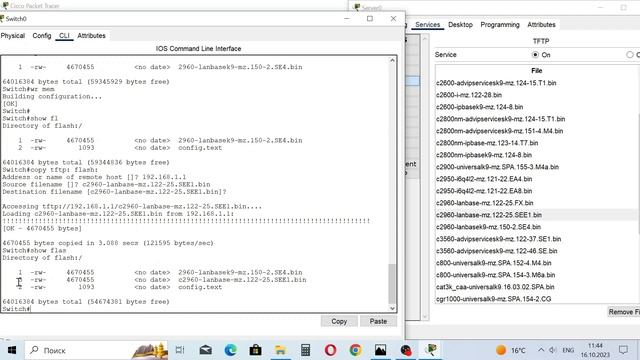
Task: Select file c2600-ipbasek9-mz.124-8.bin
Action: tap(479, 107)
